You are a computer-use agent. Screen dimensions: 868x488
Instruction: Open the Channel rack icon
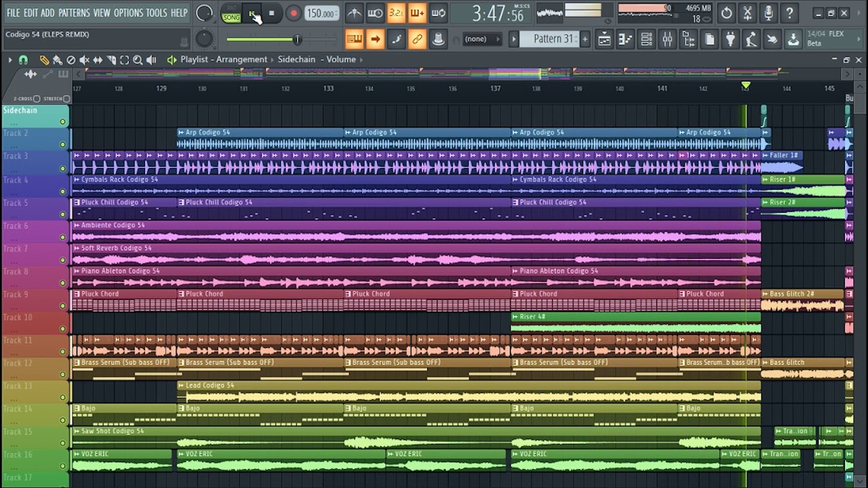click(x=646, y=39)
